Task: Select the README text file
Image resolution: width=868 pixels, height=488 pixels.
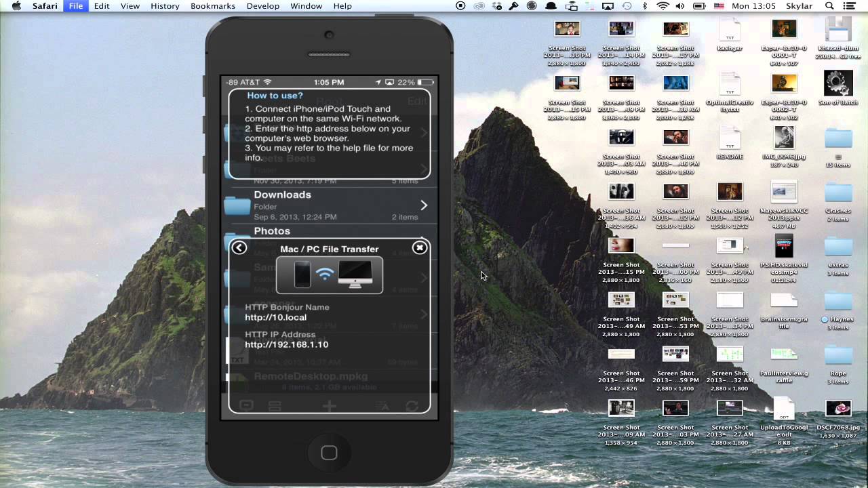Action: [x=730, y=138]
